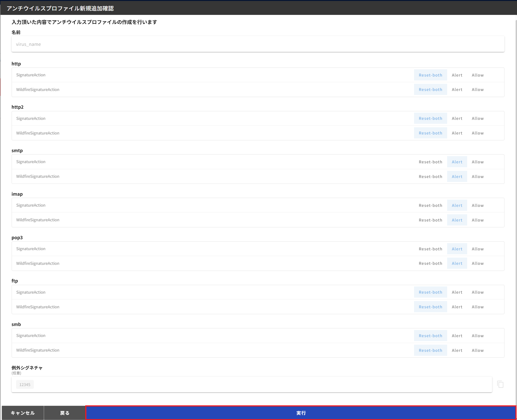Set imap WildfireSignatureAction to Allow
The width and height of the screenshot is (517, 420).
point(477,220)
